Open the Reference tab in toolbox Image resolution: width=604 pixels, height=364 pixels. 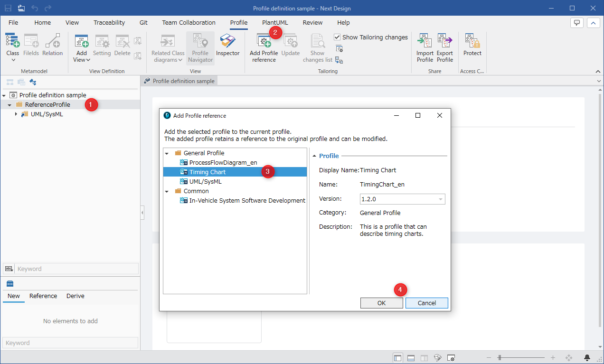tap(43, 296)
